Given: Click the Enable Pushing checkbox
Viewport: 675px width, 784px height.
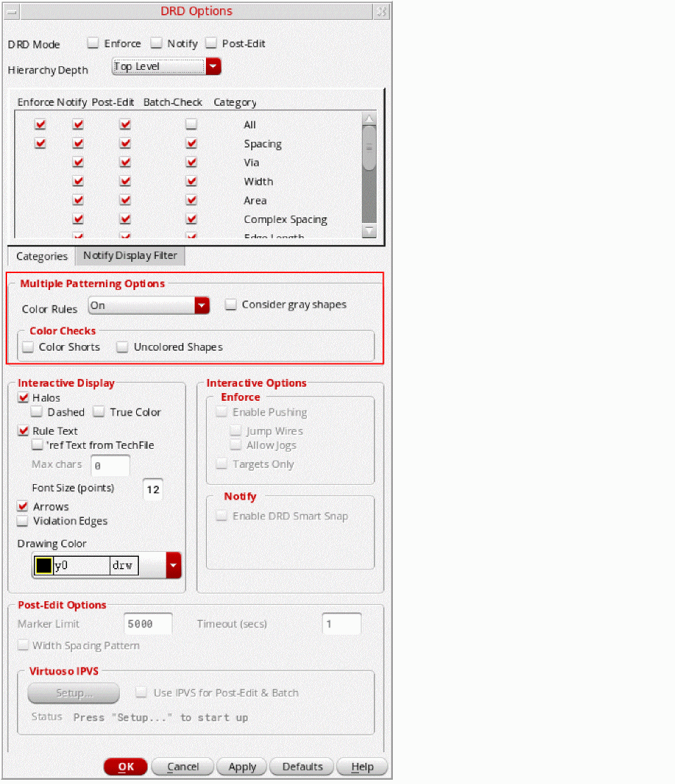Looking at the screenshot, I should (221, 412).
